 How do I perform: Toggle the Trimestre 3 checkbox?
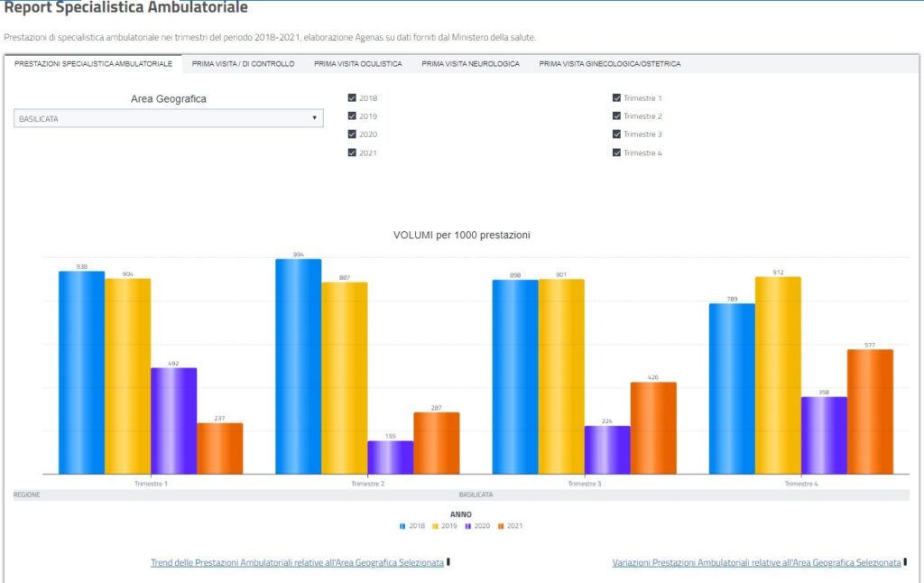pos(616,134)
